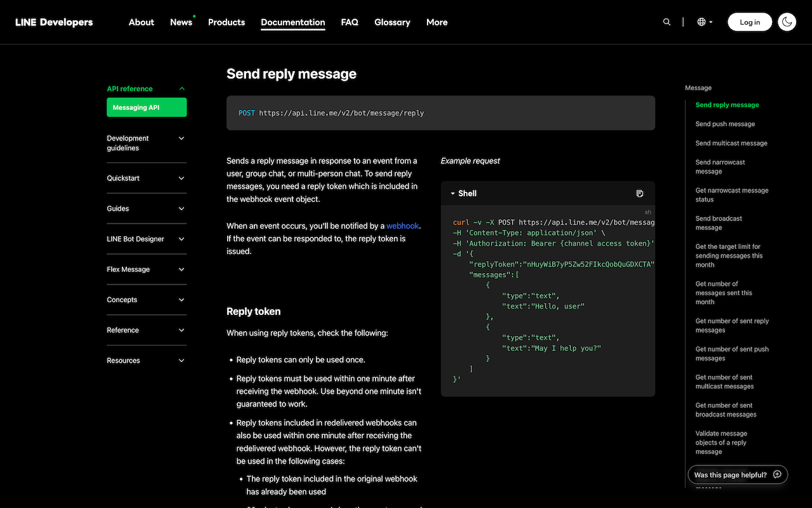This screenshot has width=812, height=508.
Task: Click the feedback smiley icon
Action: coord(777,475)
